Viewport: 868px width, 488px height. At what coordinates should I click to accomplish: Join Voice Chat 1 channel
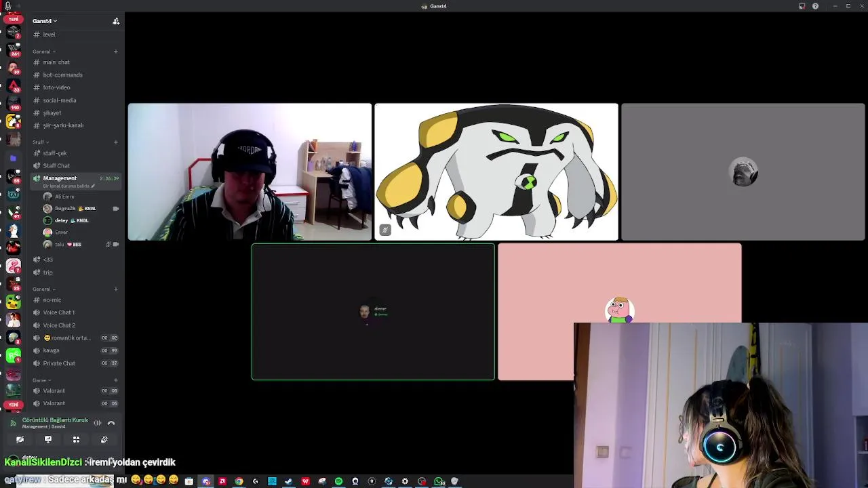click(x=76, y=312)
